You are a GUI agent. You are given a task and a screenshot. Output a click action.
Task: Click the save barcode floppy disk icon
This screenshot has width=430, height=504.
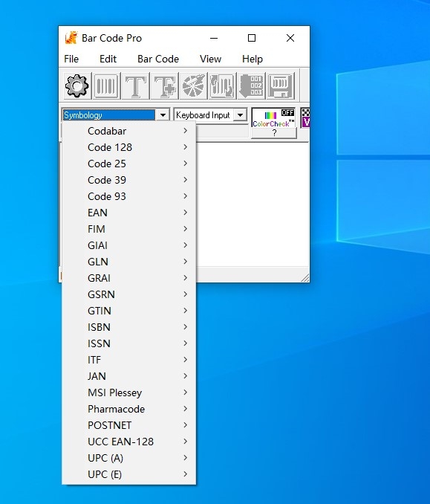point(281,85)
